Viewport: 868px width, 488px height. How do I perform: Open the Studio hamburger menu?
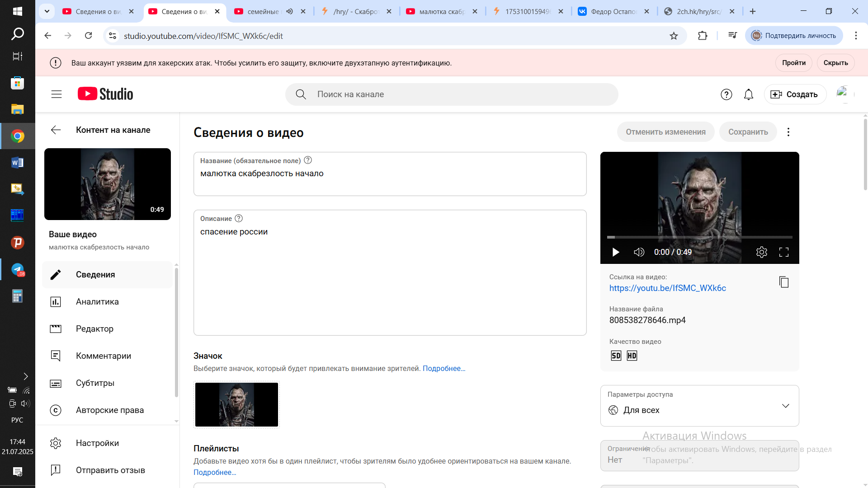57,94
